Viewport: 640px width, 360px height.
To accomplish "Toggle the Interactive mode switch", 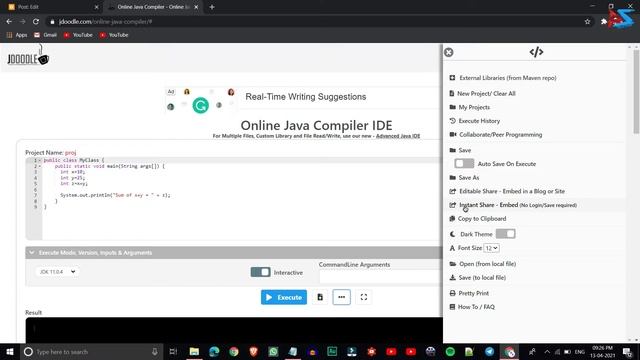I will pyautogui.click(x=260, y=272).
